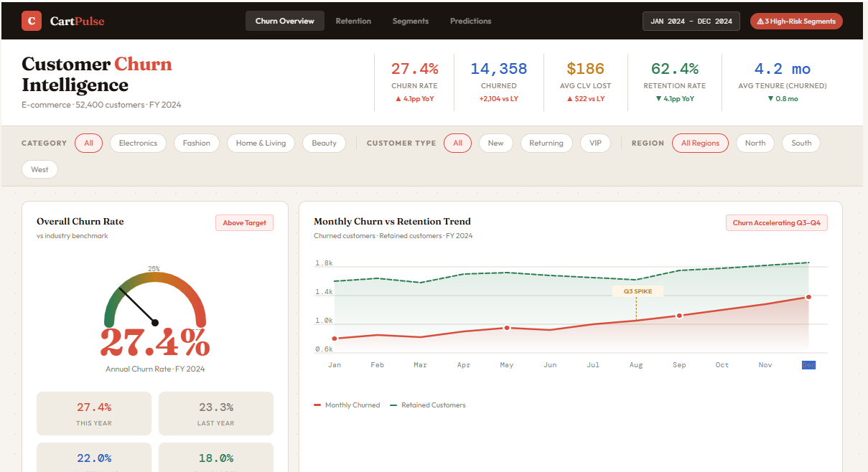Click the $186 Avg CLV Lost KPI
Viewport: 868px width, 472px height.
coord(585,82)
